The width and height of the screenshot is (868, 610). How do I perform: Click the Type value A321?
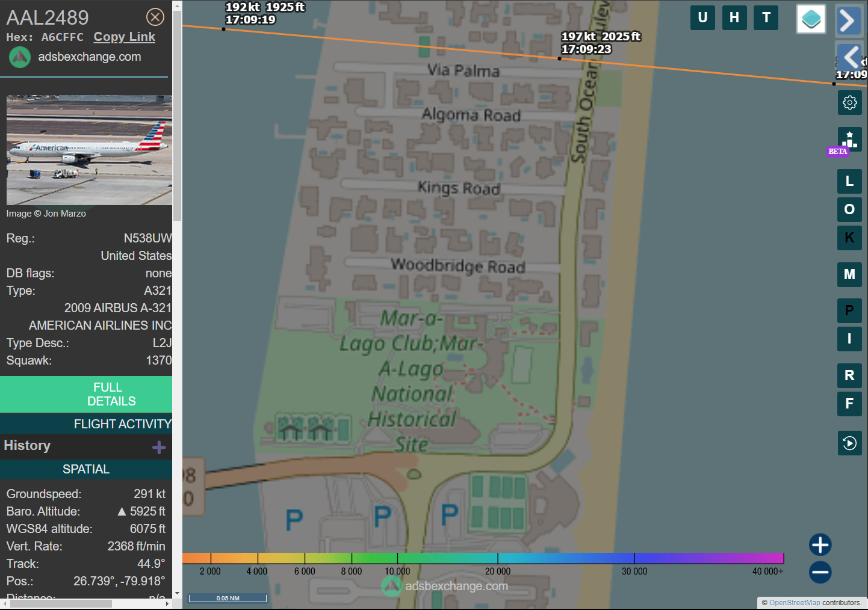(x=158, y=291)
